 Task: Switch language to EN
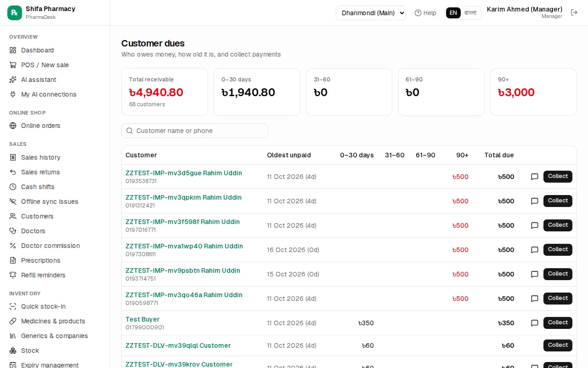pos(453,13)
